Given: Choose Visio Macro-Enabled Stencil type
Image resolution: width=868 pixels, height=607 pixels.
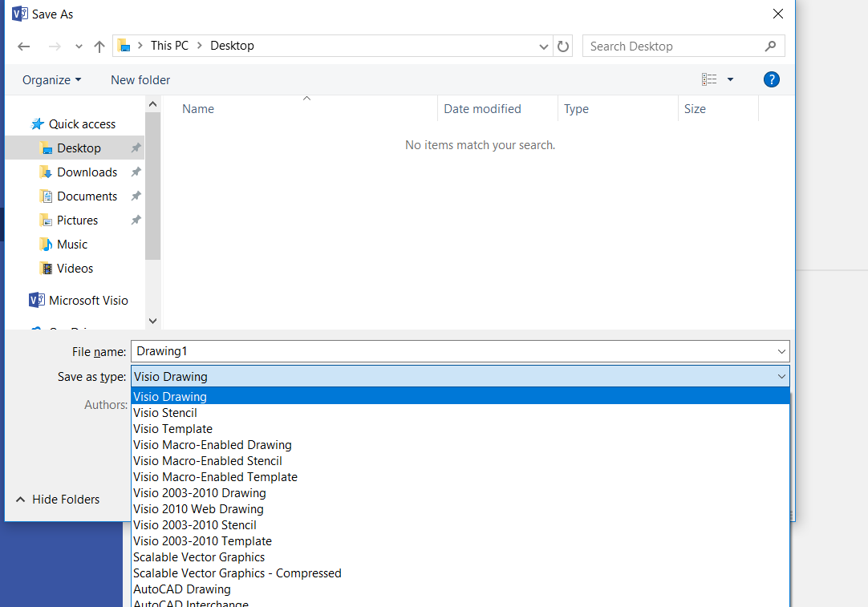Looking at the screenshot, I should tap(460, 461).
